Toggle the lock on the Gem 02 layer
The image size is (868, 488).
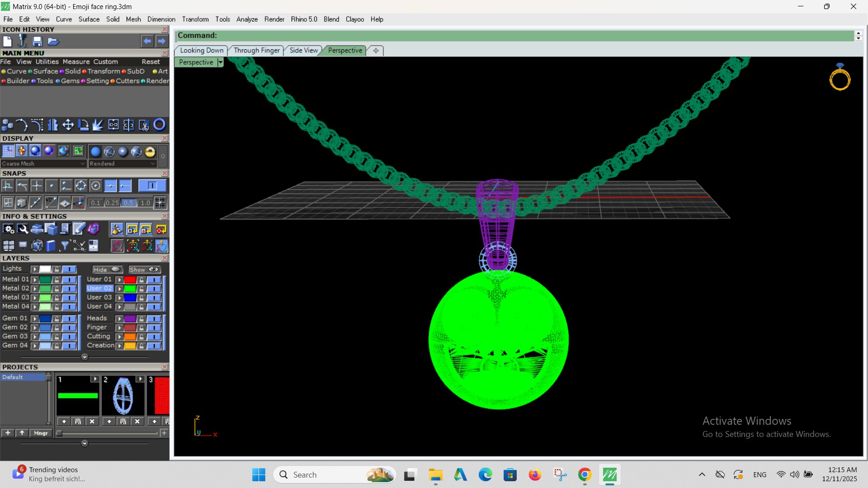point(57,328)
